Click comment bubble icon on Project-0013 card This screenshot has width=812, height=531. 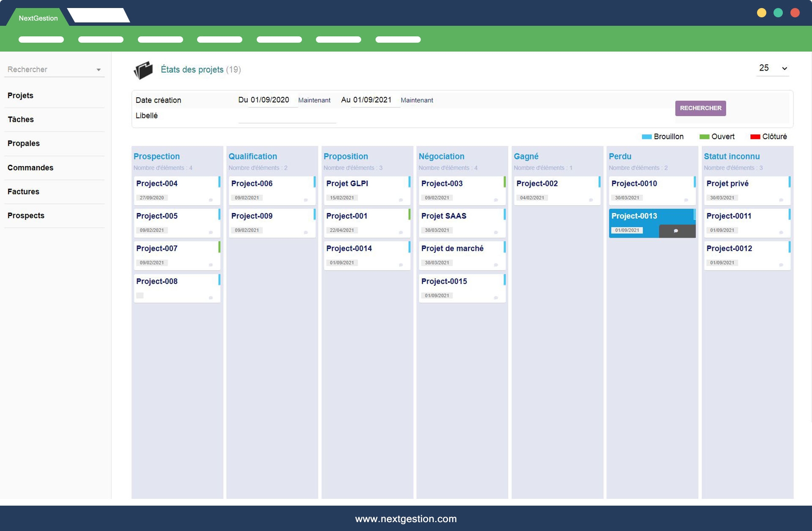click(676, 231)
